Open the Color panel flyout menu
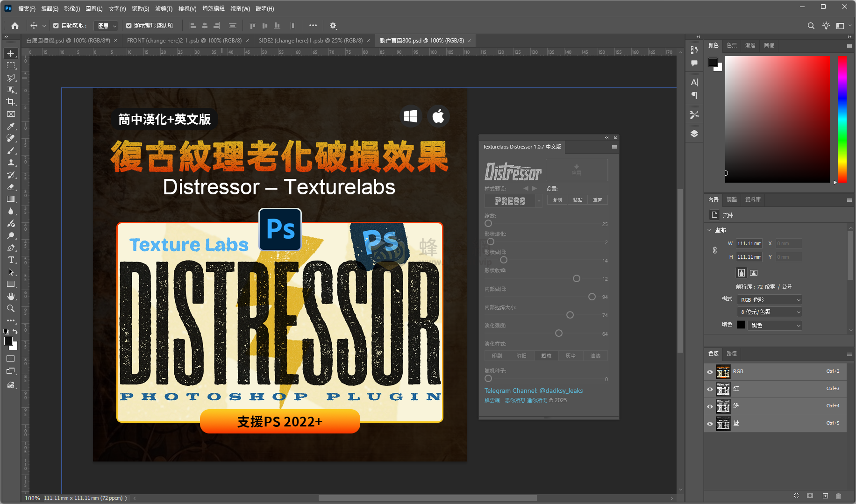The width and height of the screenshot is (856, 504). (849, 46)
